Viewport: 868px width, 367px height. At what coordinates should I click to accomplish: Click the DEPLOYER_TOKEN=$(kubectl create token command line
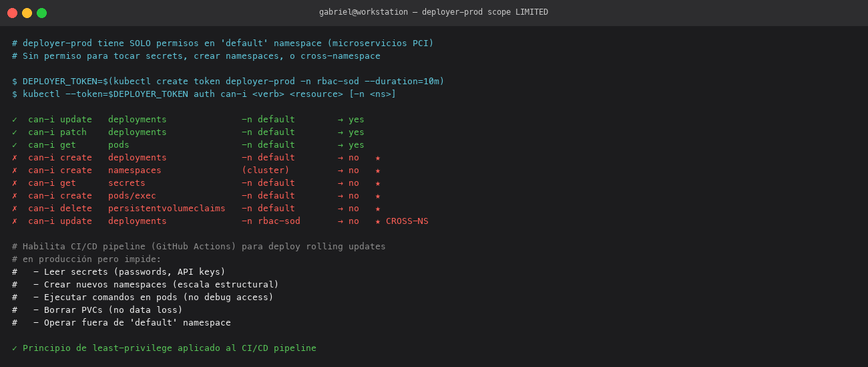click(228, 82)
